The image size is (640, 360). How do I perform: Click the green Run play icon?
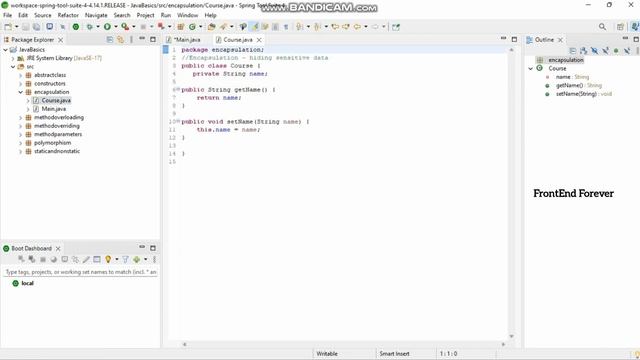coord(107,27)
